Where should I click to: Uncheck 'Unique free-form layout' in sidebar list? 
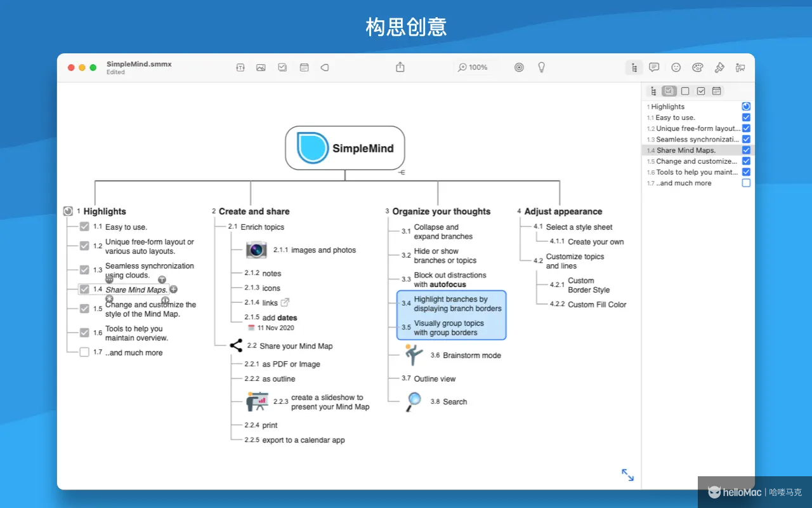tap(746, 128)
